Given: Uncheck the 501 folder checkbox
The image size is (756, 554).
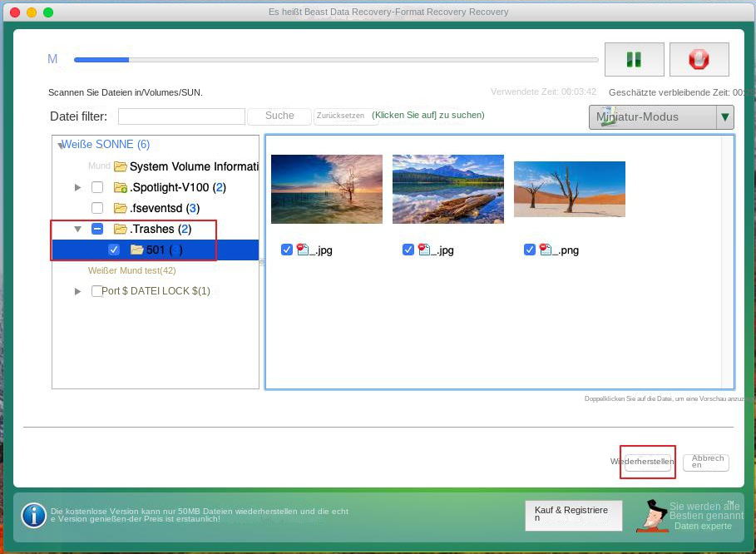Looking at the screenshot, I should (114, 250).
